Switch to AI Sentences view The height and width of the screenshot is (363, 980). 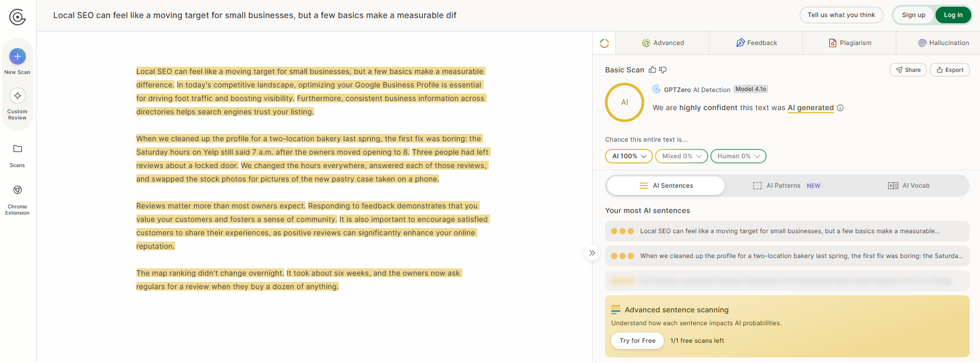click(x=666, y=186)
